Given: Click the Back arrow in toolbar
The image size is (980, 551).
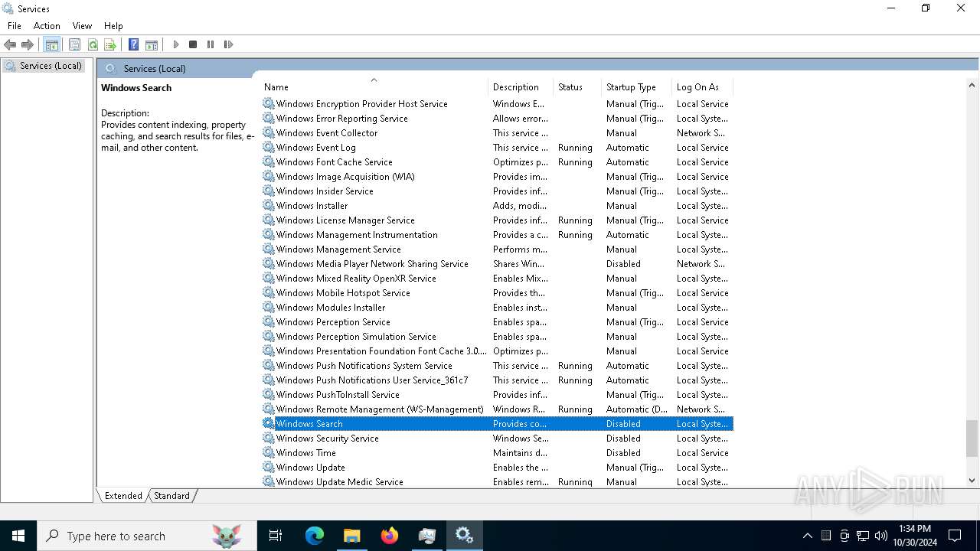Looking at the screenshot, I should coord(10,44).
